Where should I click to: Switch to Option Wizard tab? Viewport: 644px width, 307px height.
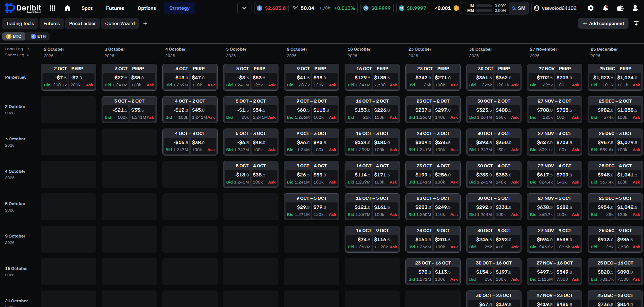click(x=120, y=23)
